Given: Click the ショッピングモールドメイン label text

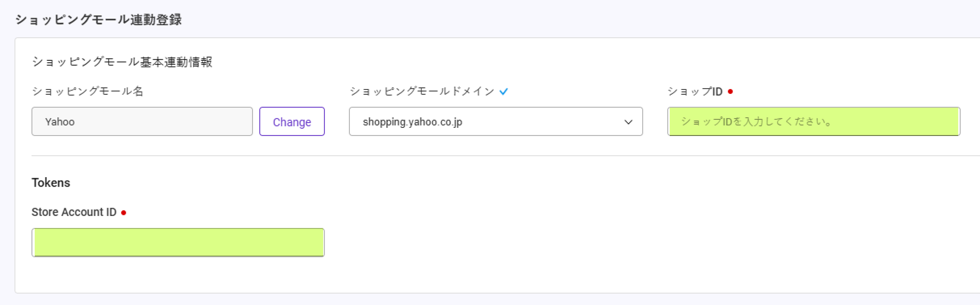Looking at the screenshot, I should (422, 91).
